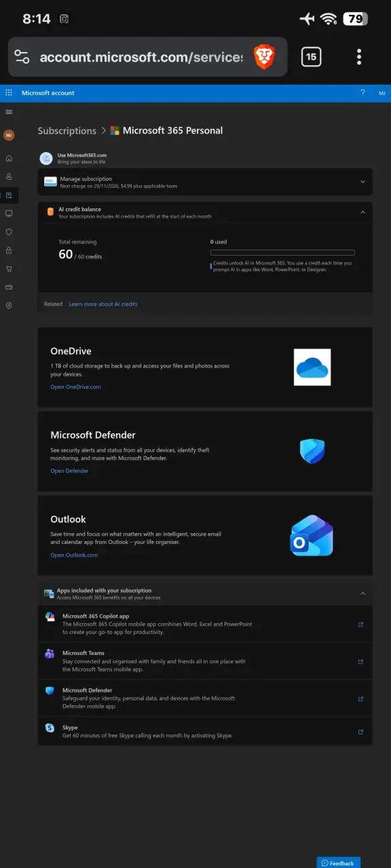Screen dimensions: 391x868
Task: Open browser site settings icon
Action: [x=22, y=57]
